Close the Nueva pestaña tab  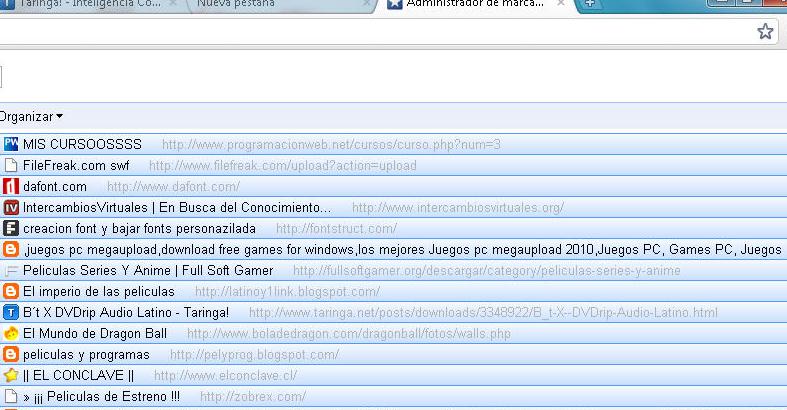[x=366, y=4]
